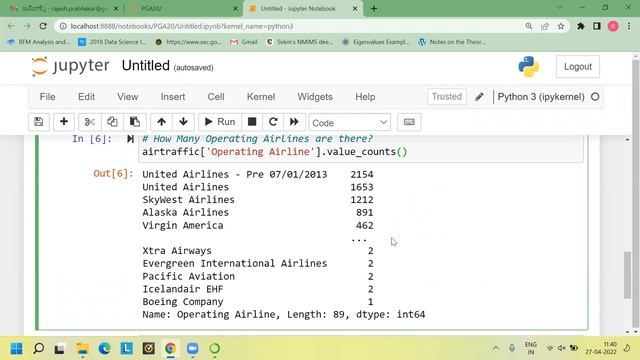Open the Notes on the Theory bookmark
Viewport: 640px width, 360px height.
452,42
